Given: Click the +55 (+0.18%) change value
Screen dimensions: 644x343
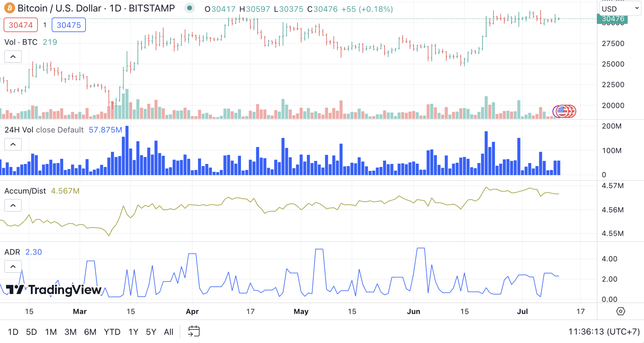Looking at the screenshot, I should (367, 9).
